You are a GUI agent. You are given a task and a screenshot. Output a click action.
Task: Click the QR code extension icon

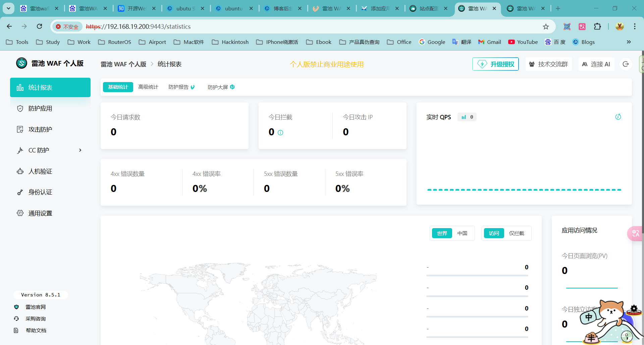point(567,26)
